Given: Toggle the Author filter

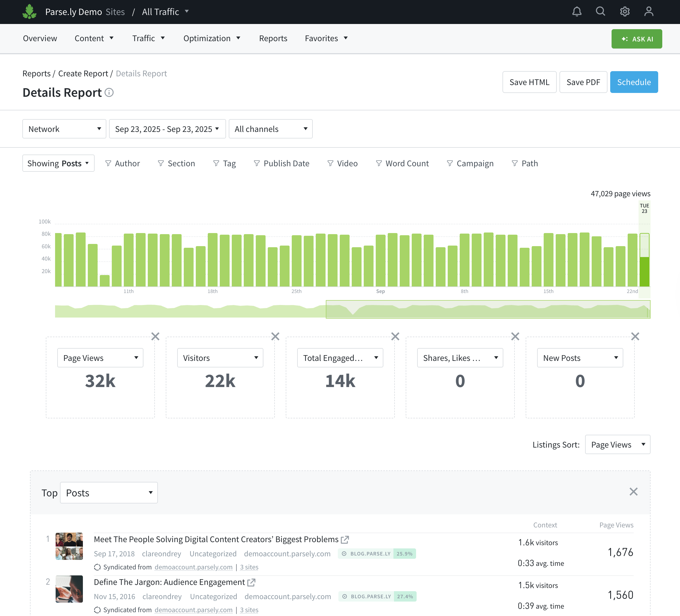Looking at the screenshot, I should (122, 164).
